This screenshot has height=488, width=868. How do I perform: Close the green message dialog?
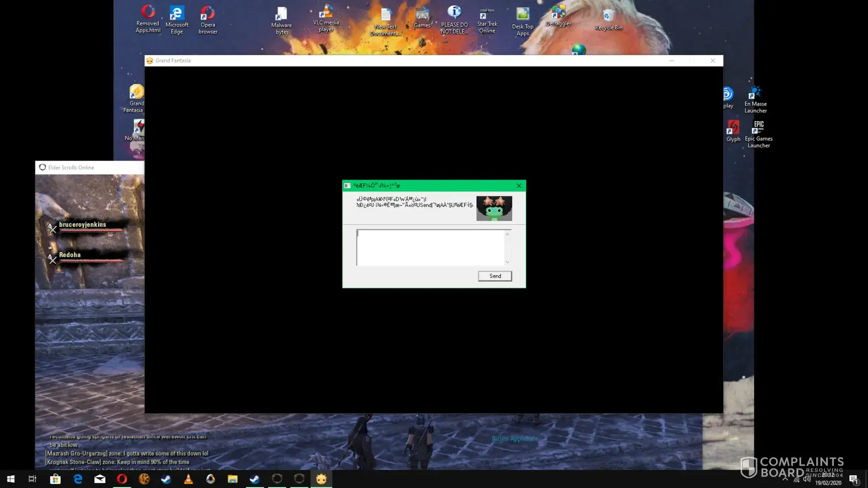(519, 186)
